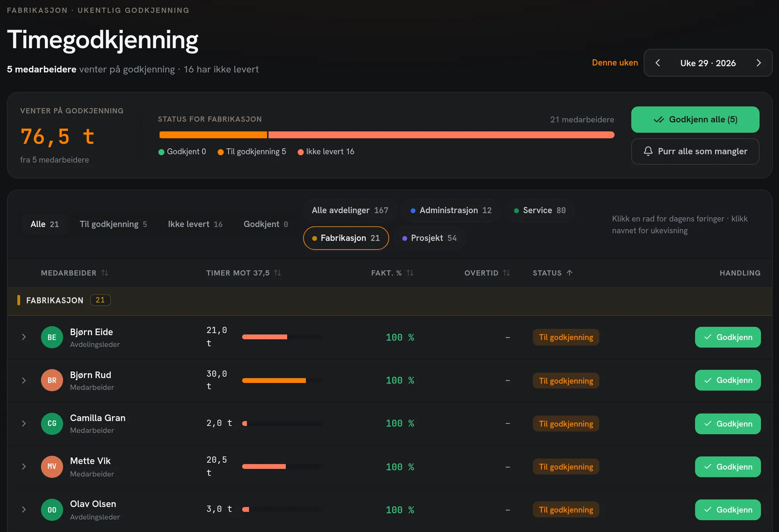Image resolution: width=779 pixels, height=532 pixels.
Task: Click Bjørn Eide's 21,0 t hours bar
Action: [x=282, y=337]
